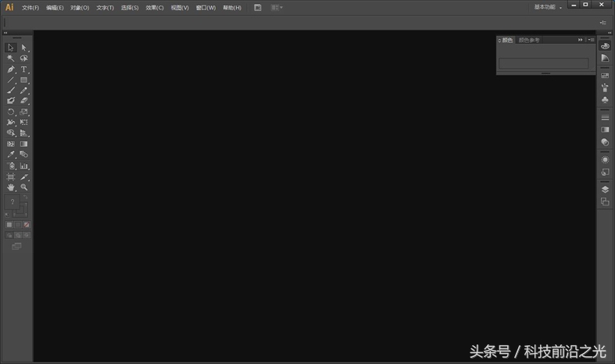Select the Artboard tool
The width and height of the screenshot is (615, 364).
pos(11,177)
